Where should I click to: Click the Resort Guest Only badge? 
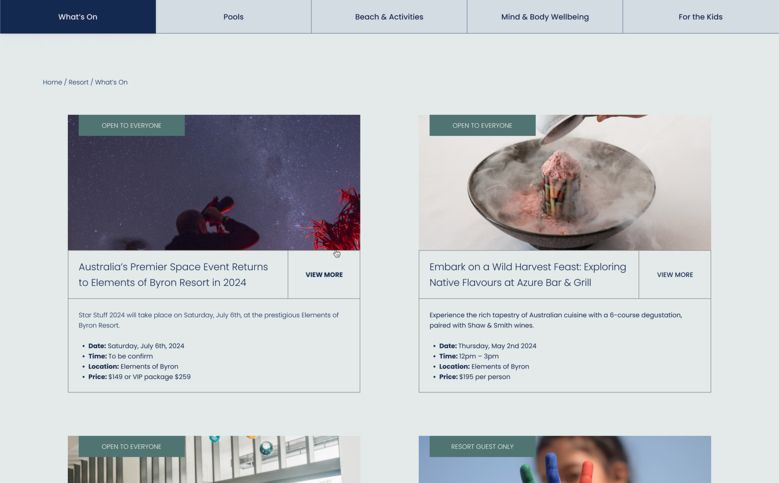tap(482, 447)
